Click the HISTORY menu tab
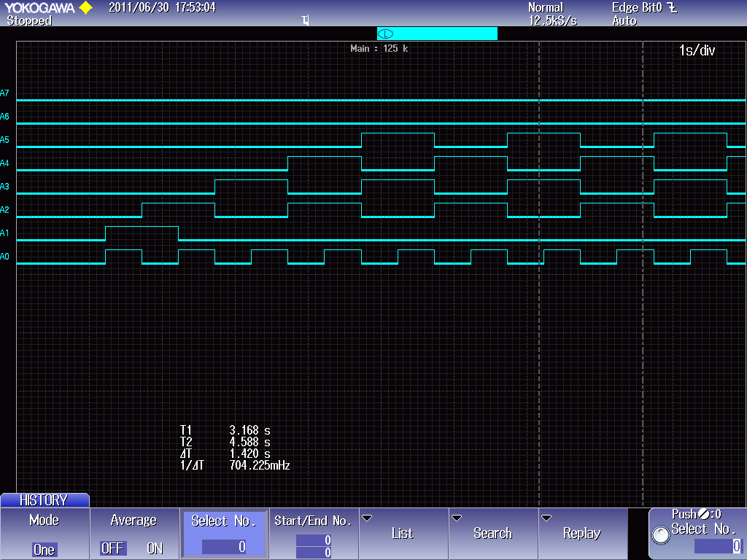The height and width of the screenshot is (560, 747). tap(44, 500)
